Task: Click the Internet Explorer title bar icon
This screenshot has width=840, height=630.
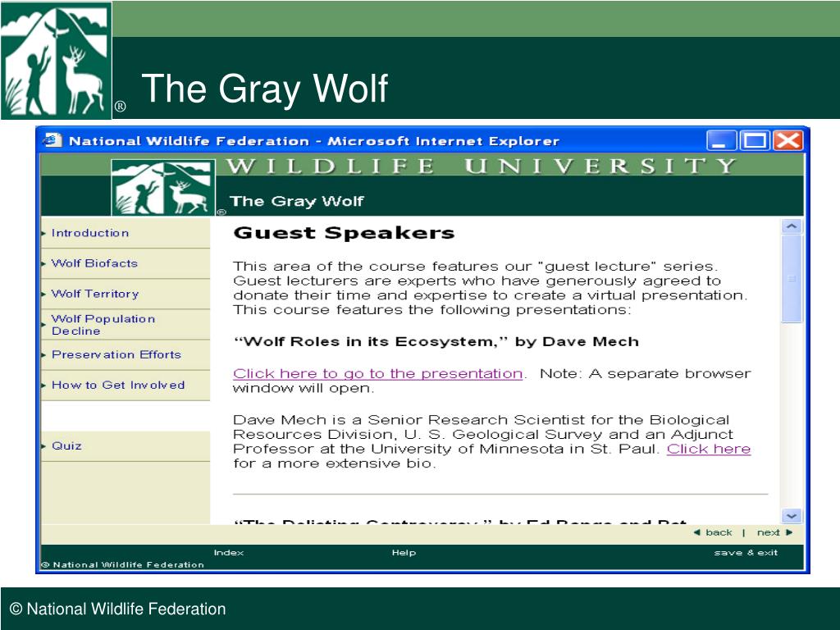Action: 52,141
